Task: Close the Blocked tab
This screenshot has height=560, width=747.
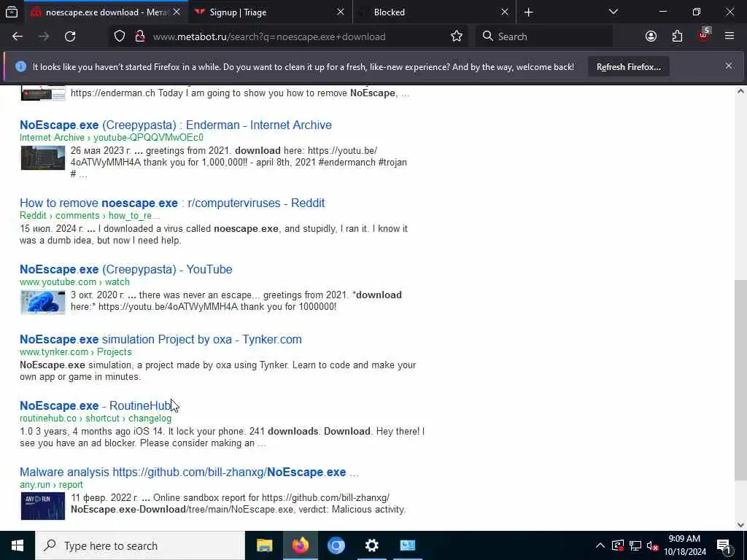Action: [x=505, y=12]
